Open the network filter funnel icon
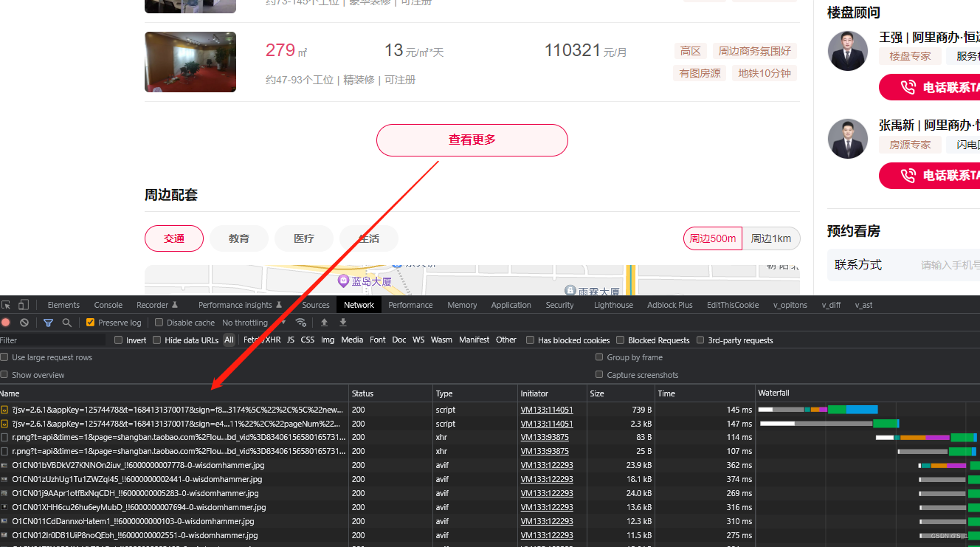Viewport: 980px width, 547px height. 49,323
